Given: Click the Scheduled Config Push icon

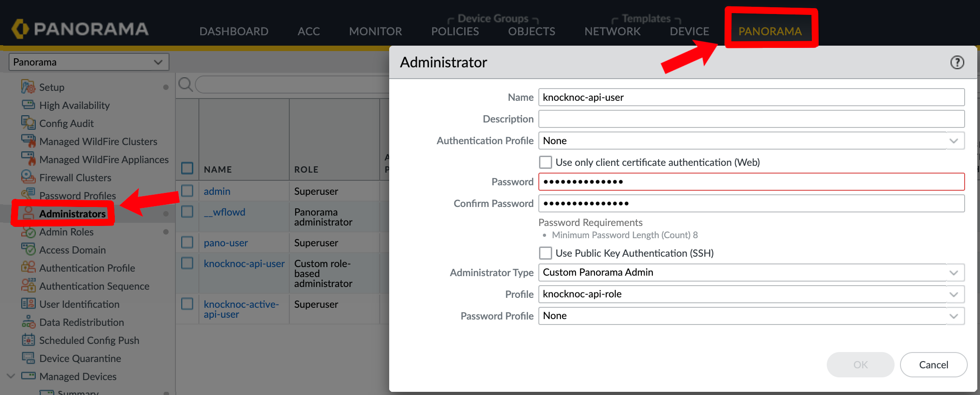Looking at the screenshot, I should [x=28, y=340].
